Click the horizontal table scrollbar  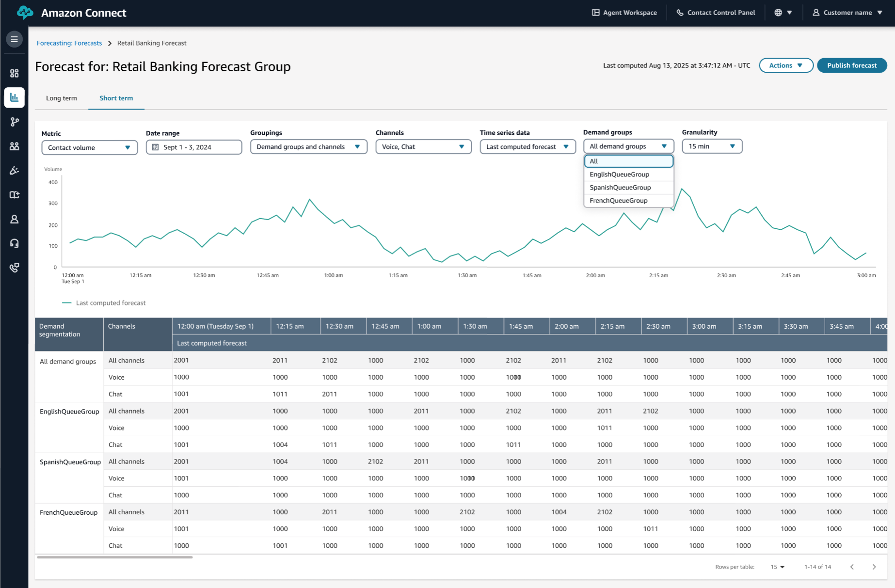tap(115, 557)
